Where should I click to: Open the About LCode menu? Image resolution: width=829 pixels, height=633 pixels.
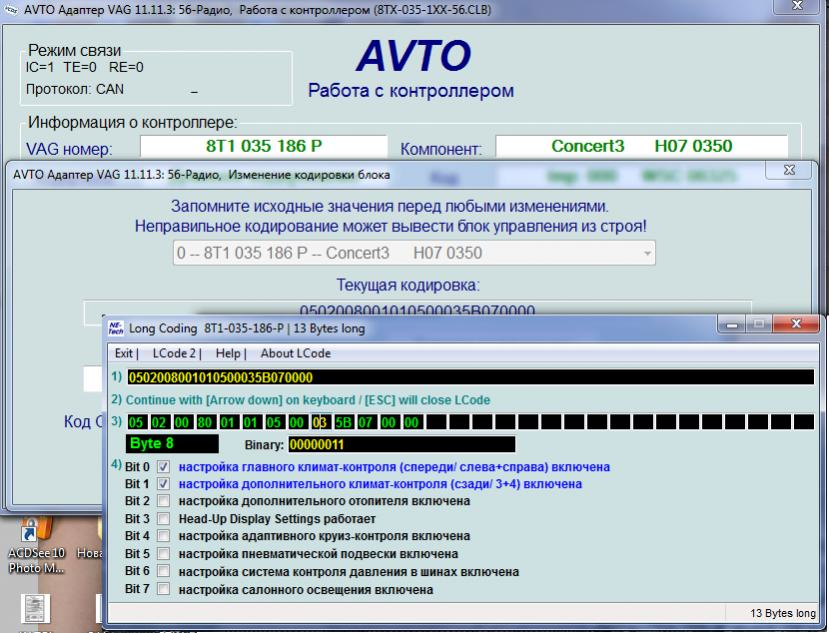pyautogui.click(x=296, y=353)
